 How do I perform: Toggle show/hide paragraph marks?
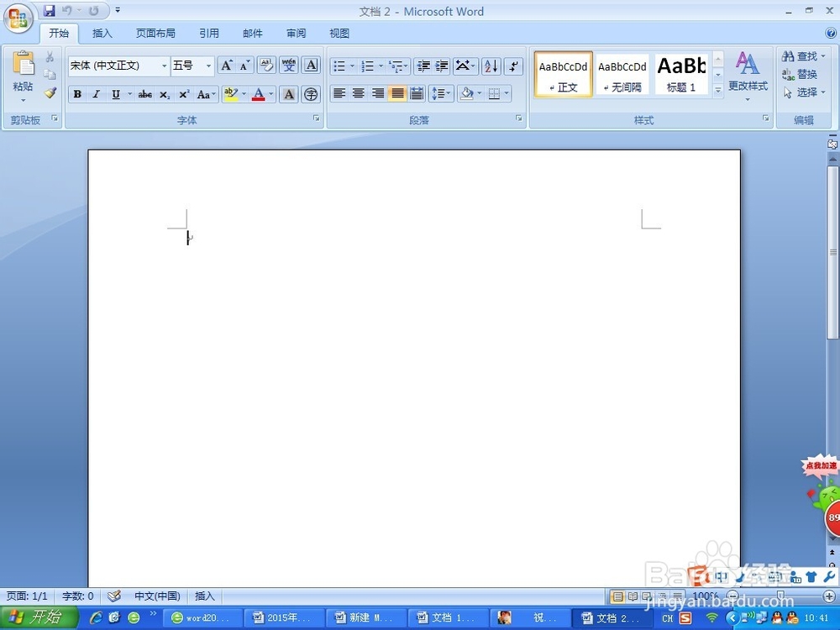[x=513, y=66]
